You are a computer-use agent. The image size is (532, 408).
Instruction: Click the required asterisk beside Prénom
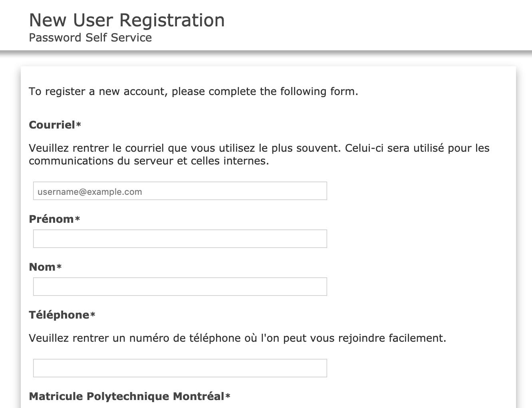(x=77, y=219)
